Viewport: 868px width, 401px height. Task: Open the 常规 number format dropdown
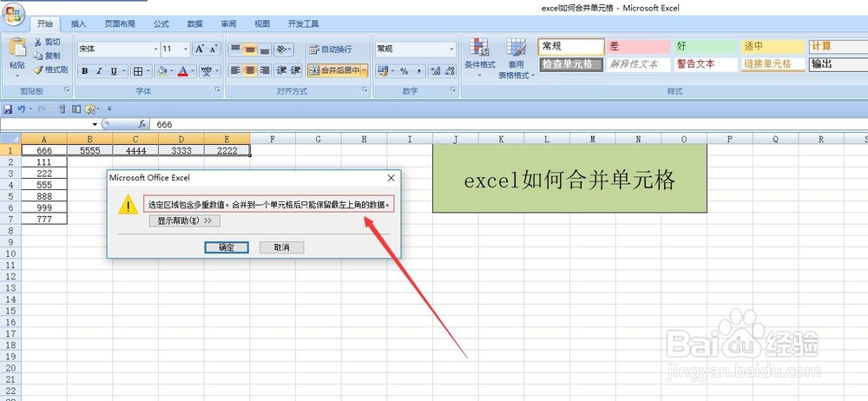pos(452,49)
